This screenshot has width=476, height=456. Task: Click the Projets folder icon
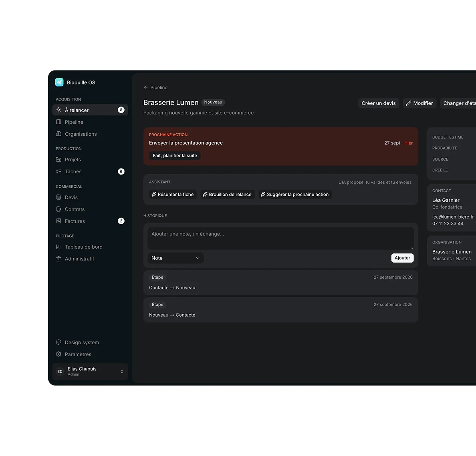(58, 159)
